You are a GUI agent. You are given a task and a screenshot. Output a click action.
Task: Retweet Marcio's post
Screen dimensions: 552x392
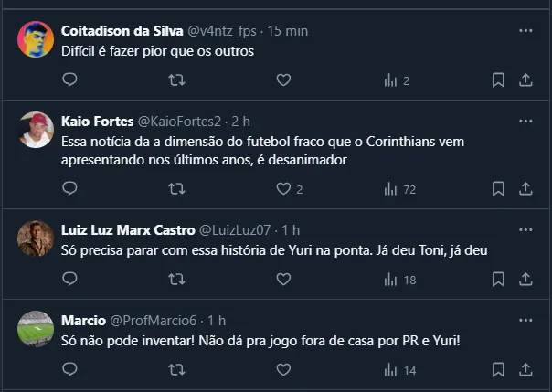click(177, 370)
